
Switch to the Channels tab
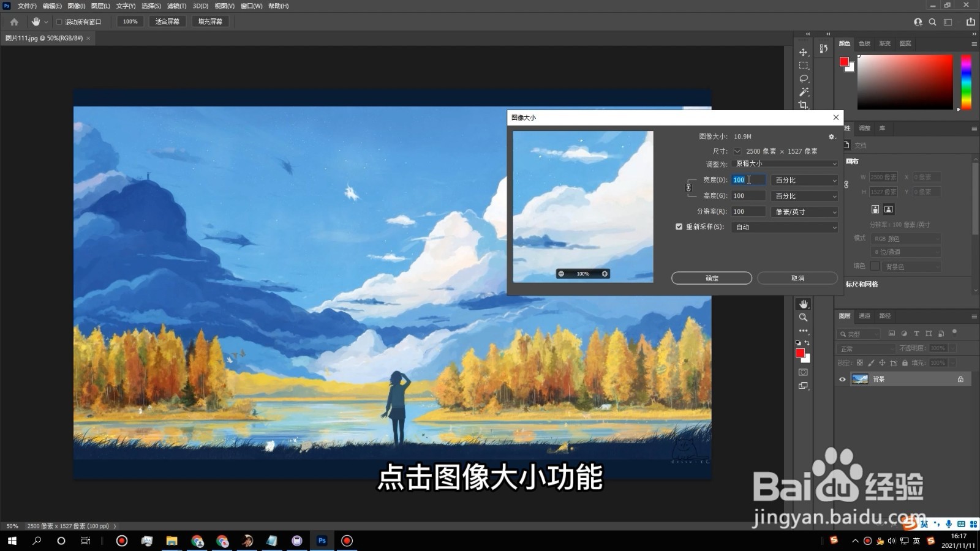point(864,316)
